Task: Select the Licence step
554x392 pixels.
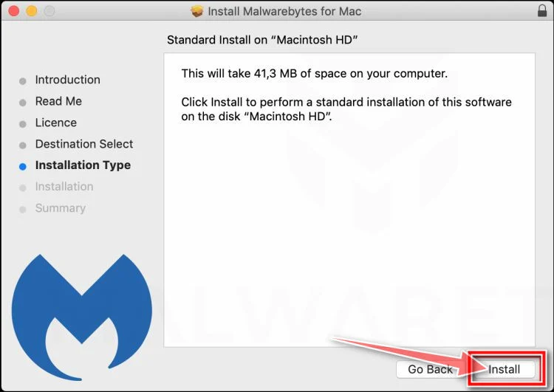Action: pyautogui.click(x=56, y=123)
